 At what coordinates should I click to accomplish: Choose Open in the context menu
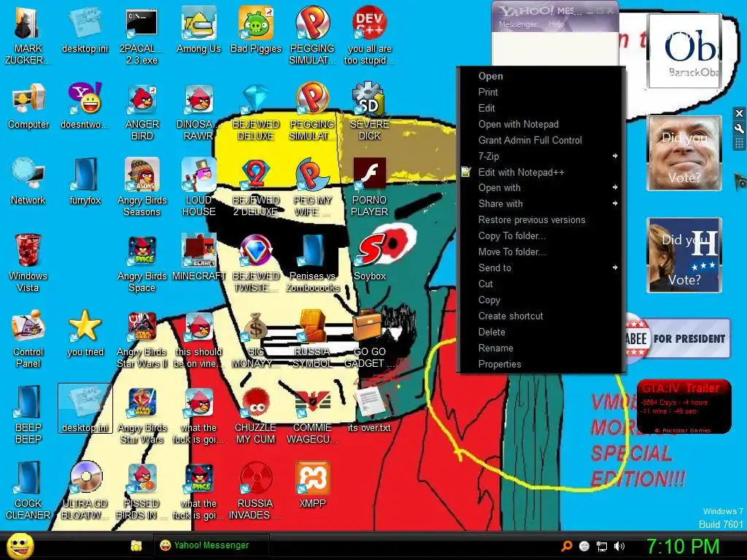coord(541,76)
